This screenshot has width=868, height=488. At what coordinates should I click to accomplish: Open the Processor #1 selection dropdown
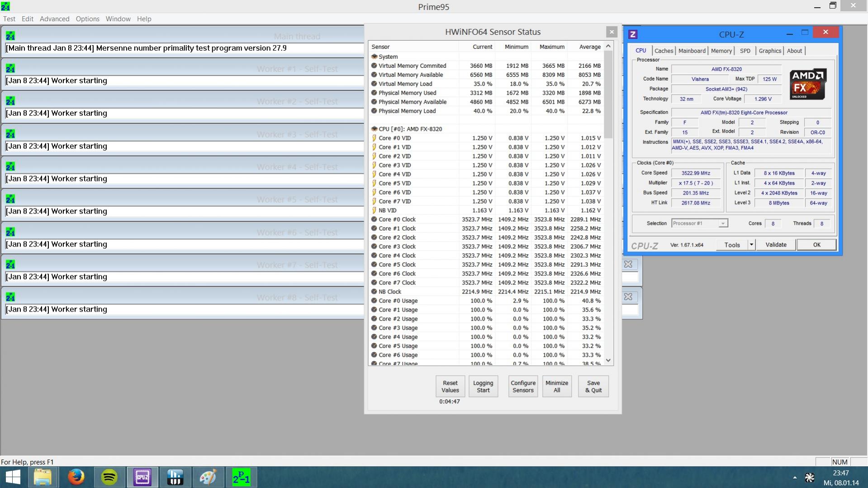(x=699, y=223)
